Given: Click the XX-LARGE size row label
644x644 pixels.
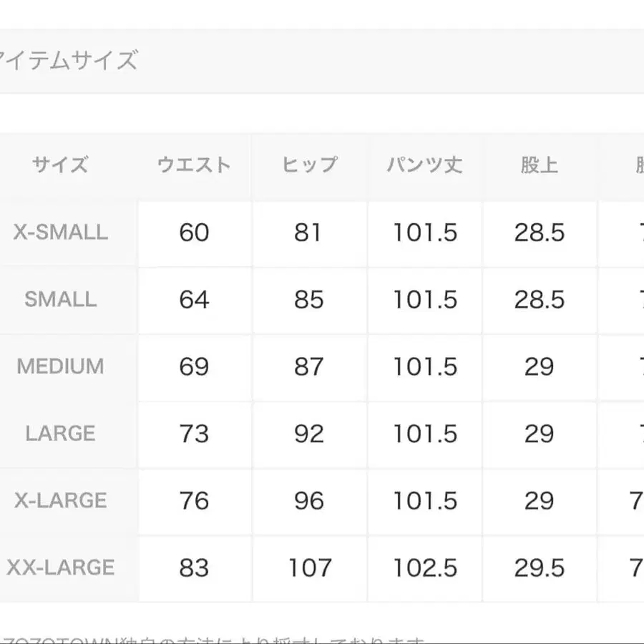Looking at the screenshot, I should point(60,567).
